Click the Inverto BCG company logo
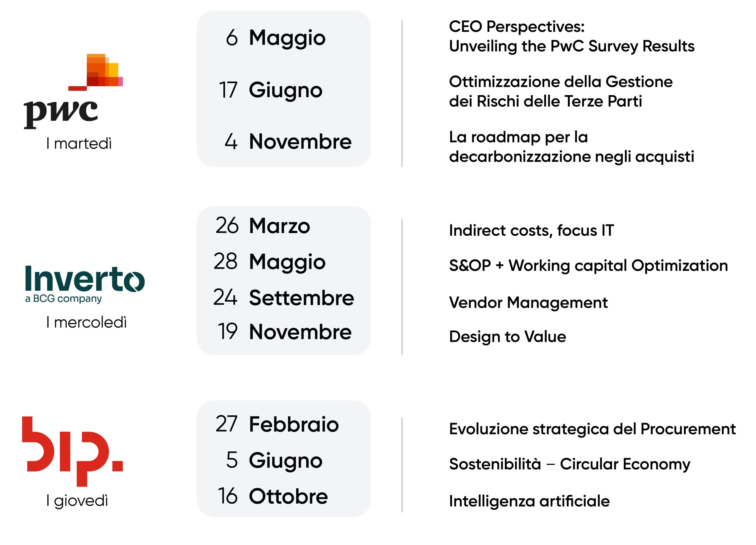This screenshot has height=545, width=756. tap(85, 284)
